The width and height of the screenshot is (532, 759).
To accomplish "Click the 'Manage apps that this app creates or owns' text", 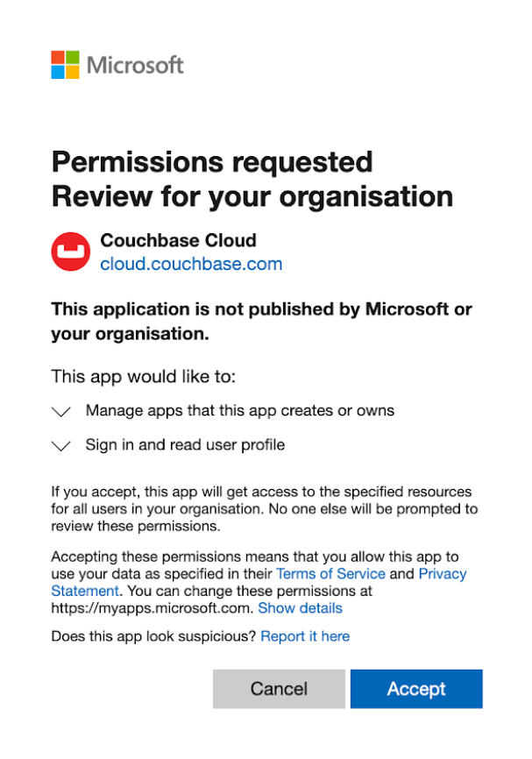I will tap(239, 410).
